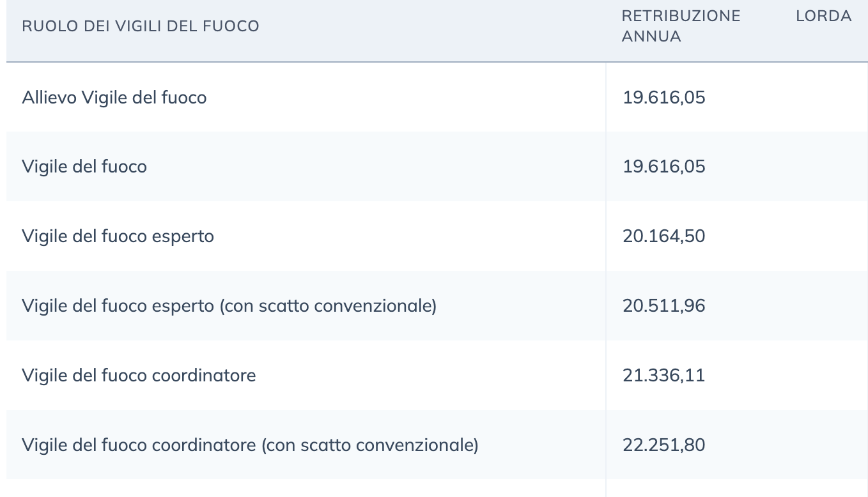Click the 20.164,50 salary amount

(663, 236)
